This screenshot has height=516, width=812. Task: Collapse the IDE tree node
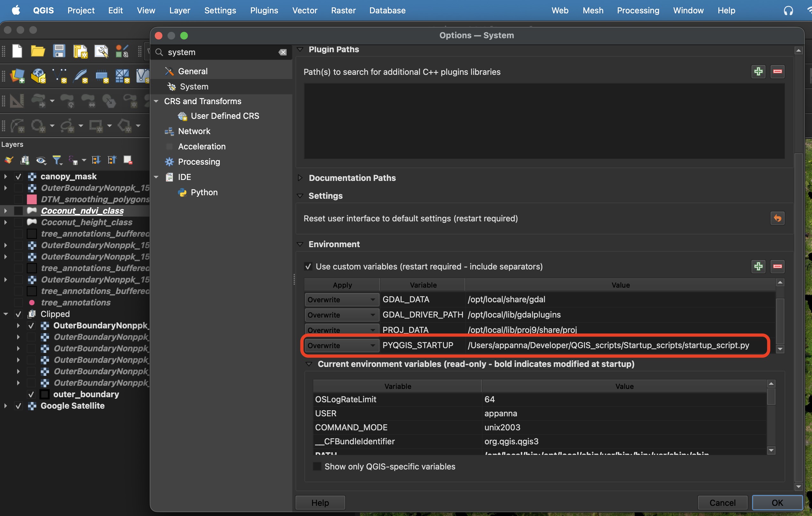point(156,177)
